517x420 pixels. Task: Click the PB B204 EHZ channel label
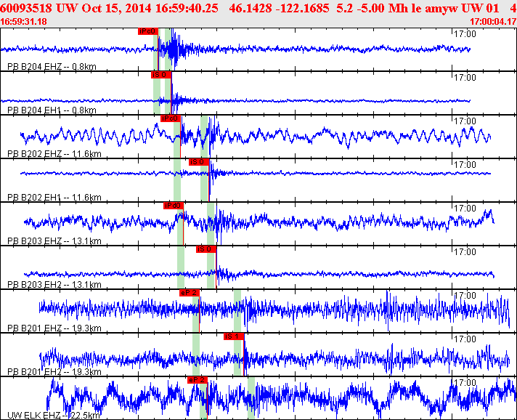52,67
